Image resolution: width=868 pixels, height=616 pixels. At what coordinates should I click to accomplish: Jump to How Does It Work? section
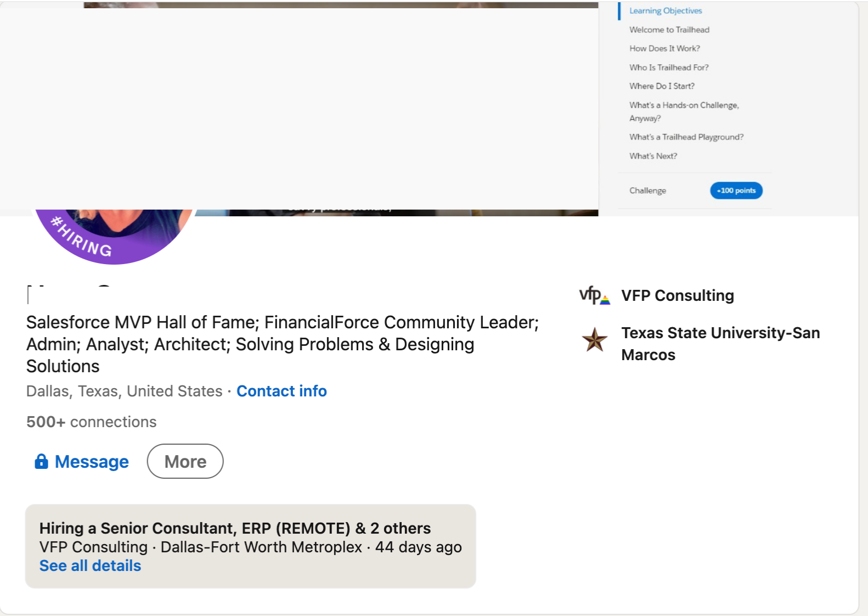pos(664,48)
